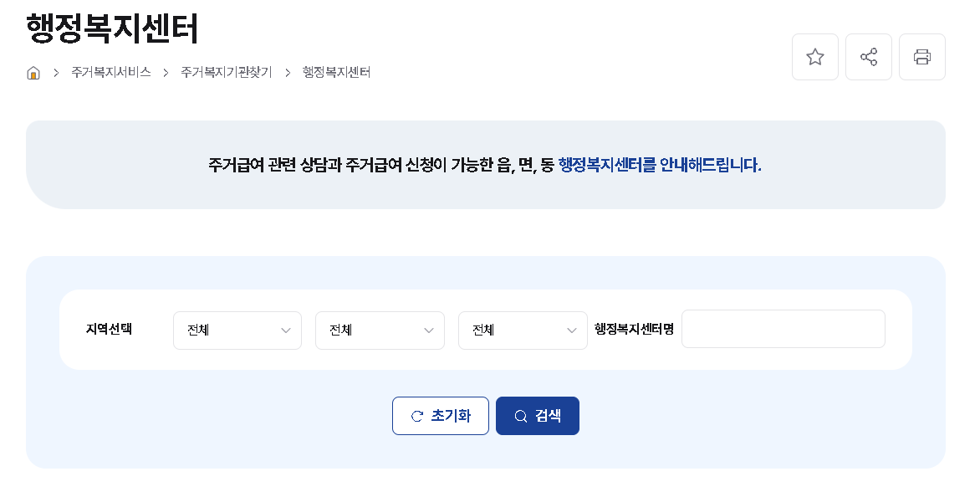This screenshot has width=980, height=492.
Task: Select 주거복지서비스 in the breadcrumb
Action: pos(111,73)
